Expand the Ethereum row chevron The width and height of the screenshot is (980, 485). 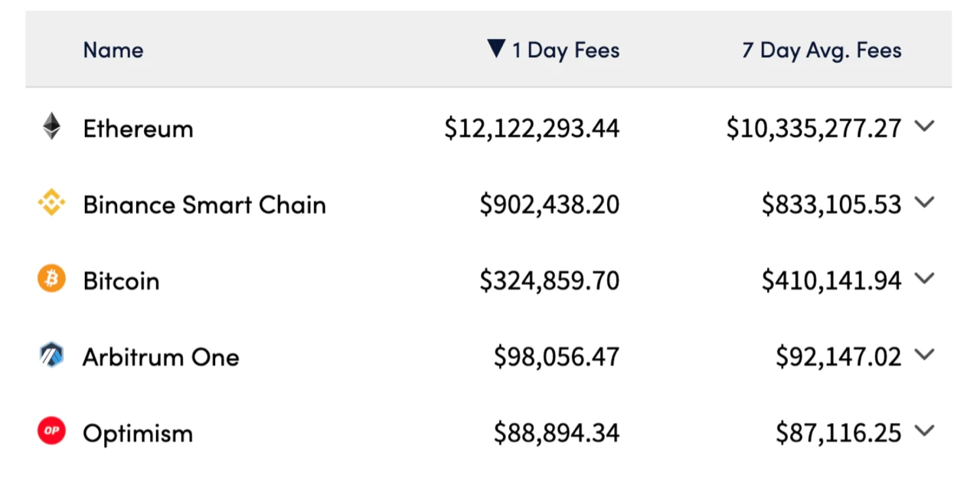(x=925, y=126)
